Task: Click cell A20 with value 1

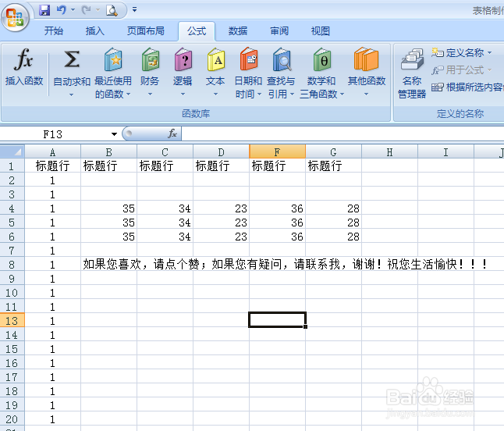Action: pos(52,419)
